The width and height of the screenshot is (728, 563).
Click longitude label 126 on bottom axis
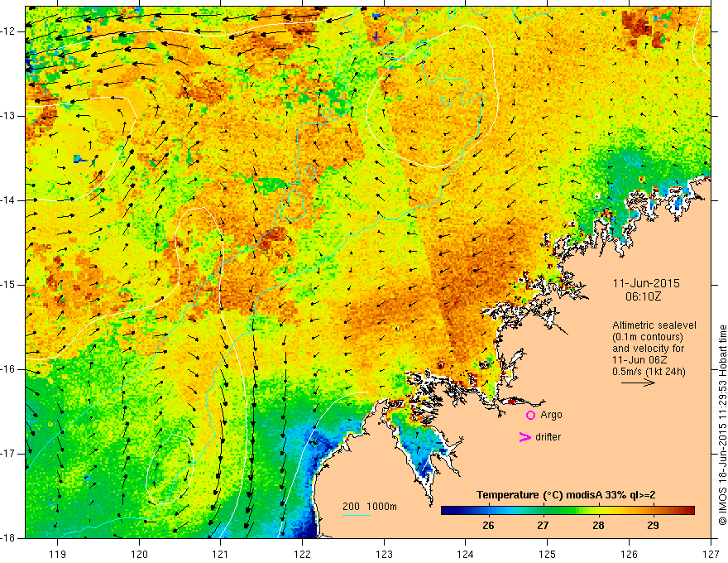pos(629,554)
